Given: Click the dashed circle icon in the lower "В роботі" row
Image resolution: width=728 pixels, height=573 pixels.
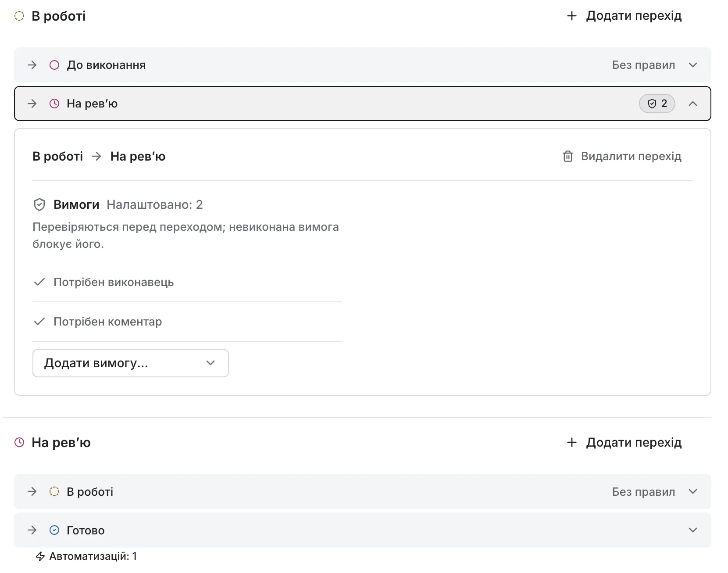Looking at the screenshot, I should coord(54,491).
